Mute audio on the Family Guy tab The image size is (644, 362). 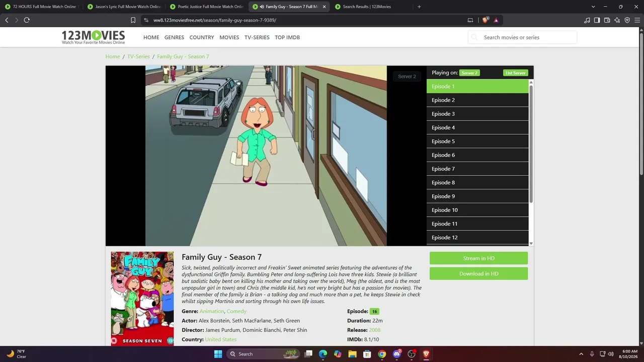[262, 7]
